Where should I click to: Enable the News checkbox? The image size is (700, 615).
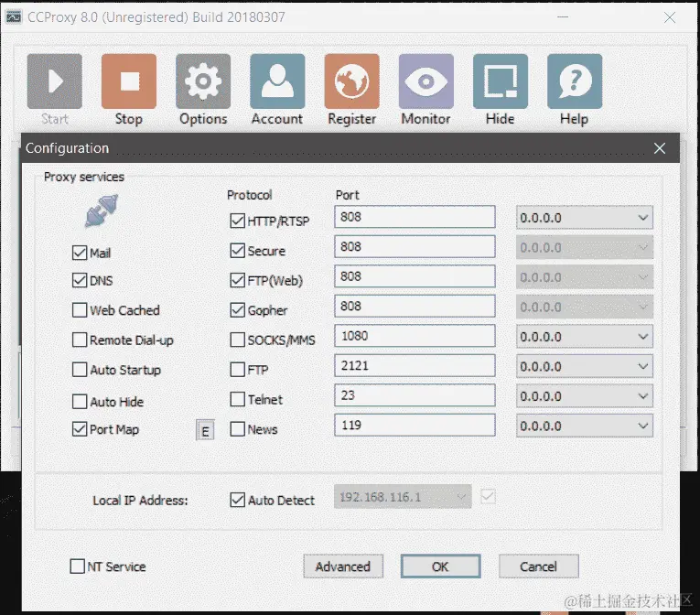click(x=238, y=429)
